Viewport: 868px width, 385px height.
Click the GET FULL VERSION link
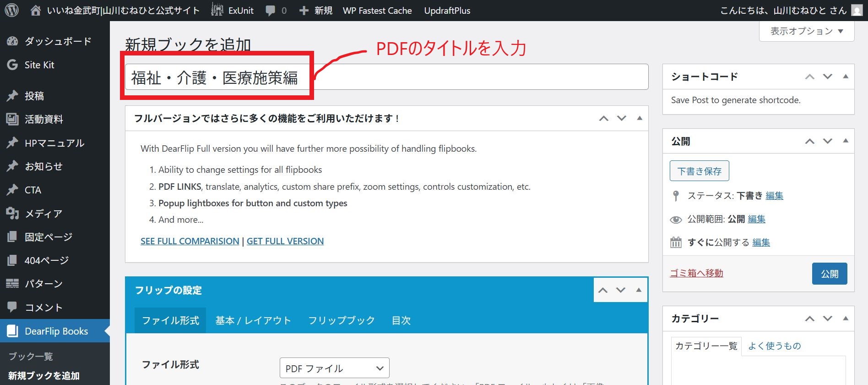pos(285,241)
